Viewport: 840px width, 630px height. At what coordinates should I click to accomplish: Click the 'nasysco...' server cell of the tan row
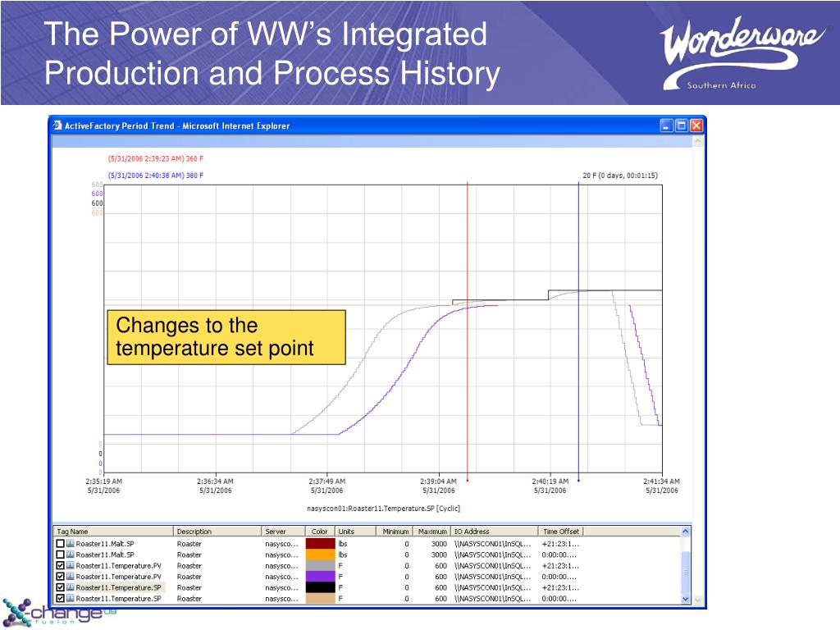pos(282,598)
